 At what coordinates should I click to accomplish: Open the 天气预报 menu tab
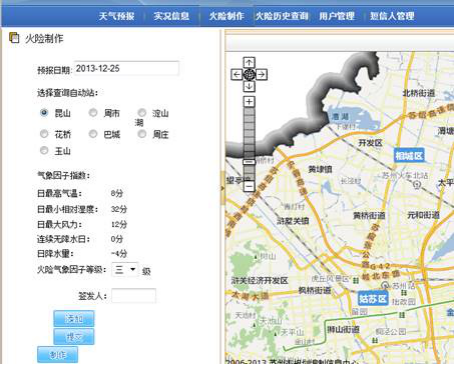[x=117, y=16]
